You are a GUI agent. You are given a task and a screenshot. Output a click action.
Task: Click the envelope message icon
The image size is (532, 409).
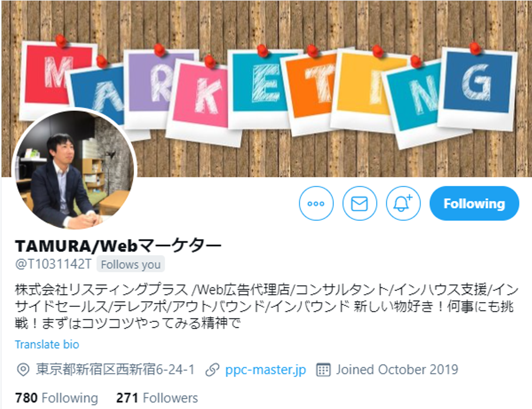[359, 203]
